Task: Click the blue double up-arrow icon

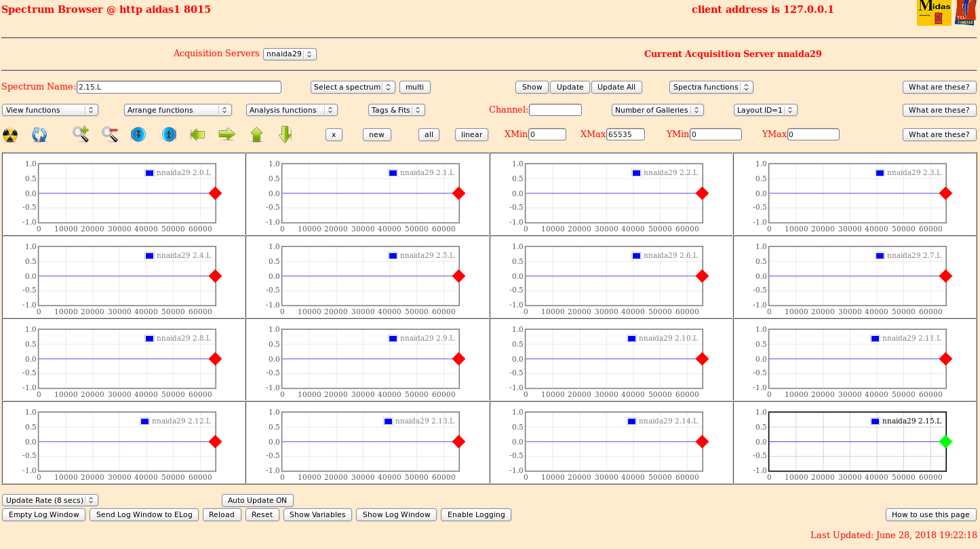Action: [x=169, y=134]
